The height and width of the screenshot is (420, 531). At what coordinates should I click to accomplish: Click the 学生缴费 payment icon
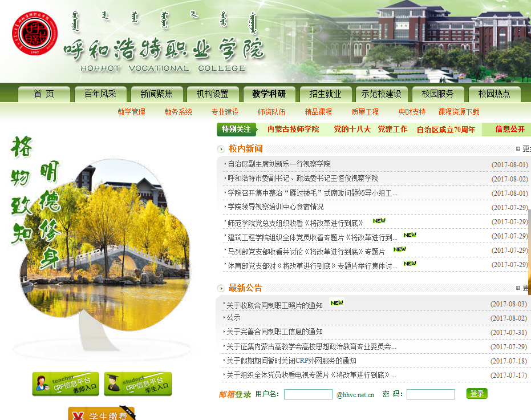tap(102, 414)
